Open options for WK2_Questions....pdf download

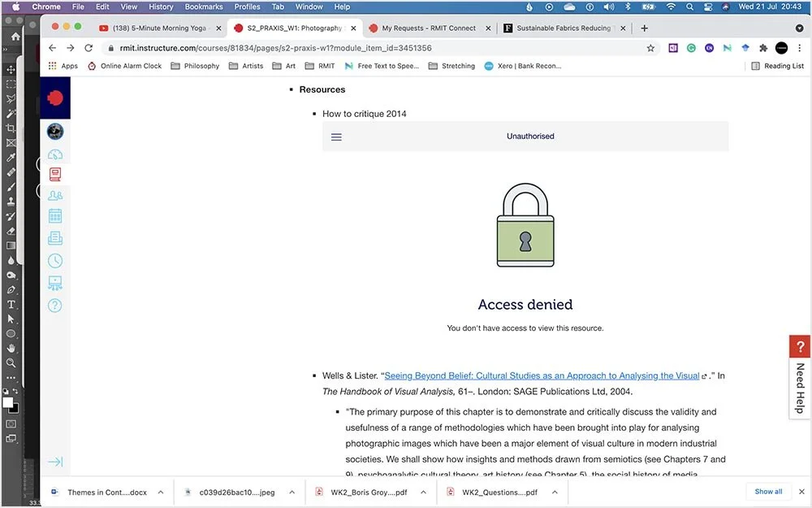click(555, 493)
